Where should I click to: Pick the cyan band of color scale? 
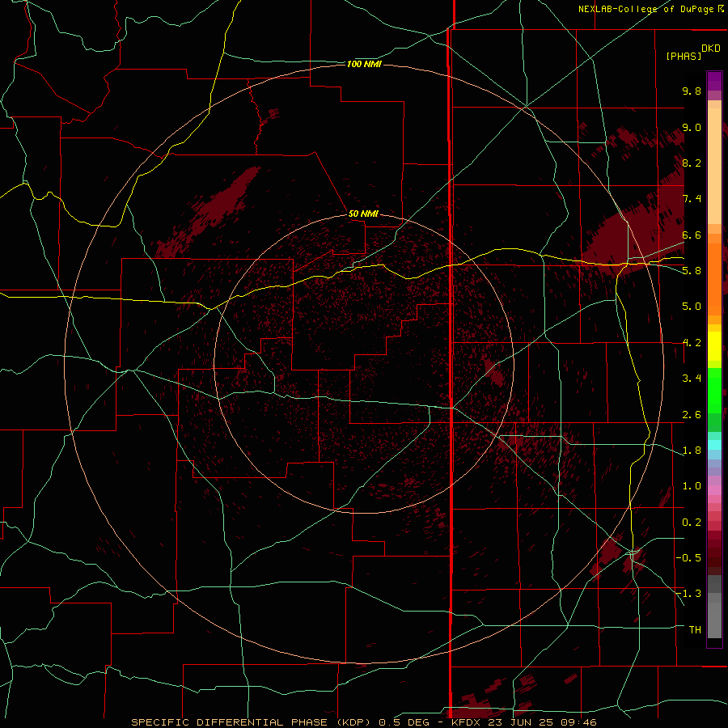714,445
